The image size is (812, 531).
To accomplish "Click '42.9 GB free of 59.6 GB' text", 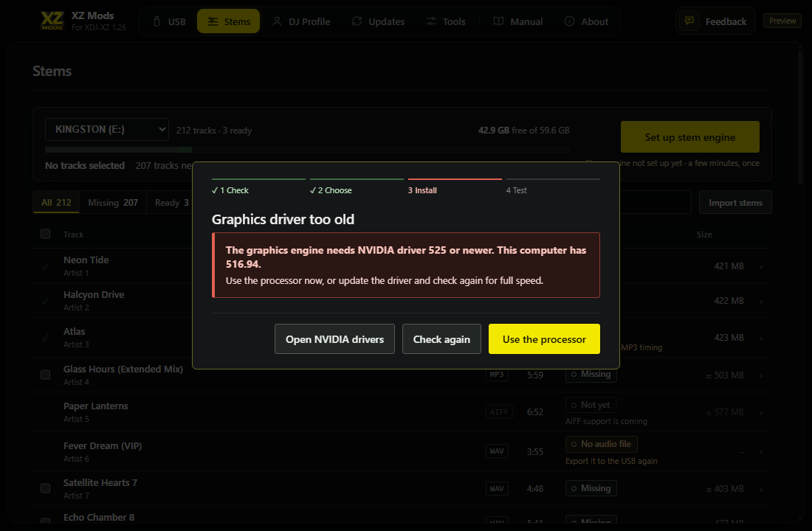I will pyautogui.click(x=523, y=131).
